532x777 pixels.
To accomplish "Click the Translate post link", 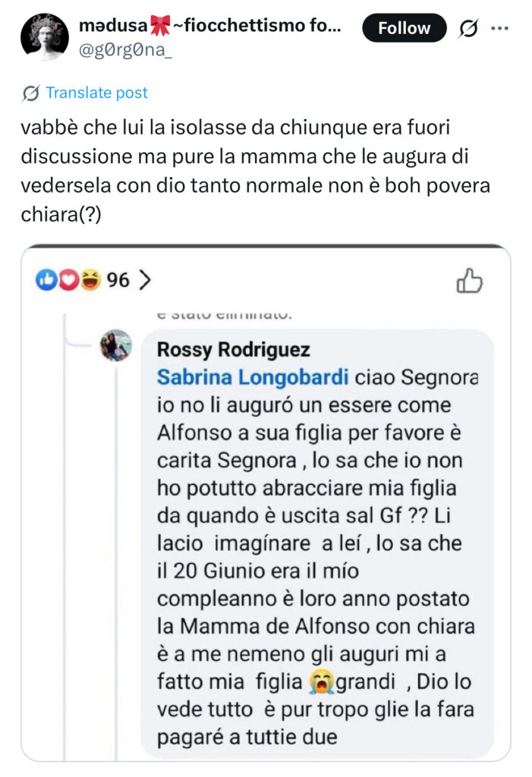I will [96, 93].
